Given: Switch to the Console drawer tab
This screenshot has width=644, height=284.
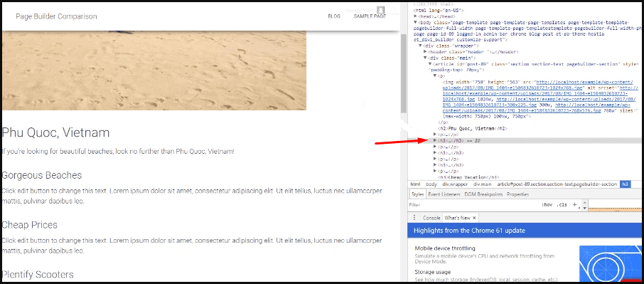Looking at the screenshot, I should [431, 218].
